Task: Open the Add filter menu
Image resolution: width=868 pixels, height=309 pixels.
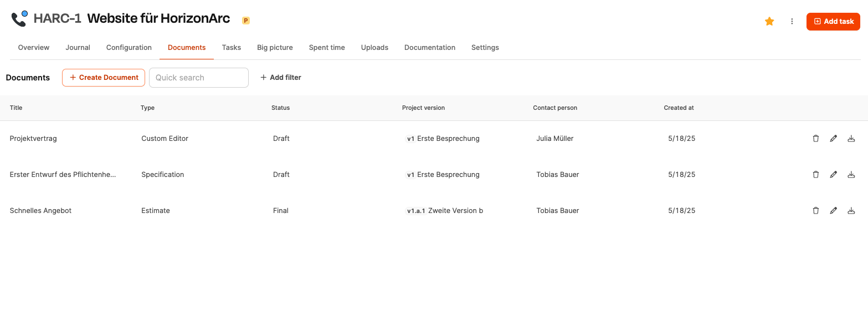Action: click(281, 78)
